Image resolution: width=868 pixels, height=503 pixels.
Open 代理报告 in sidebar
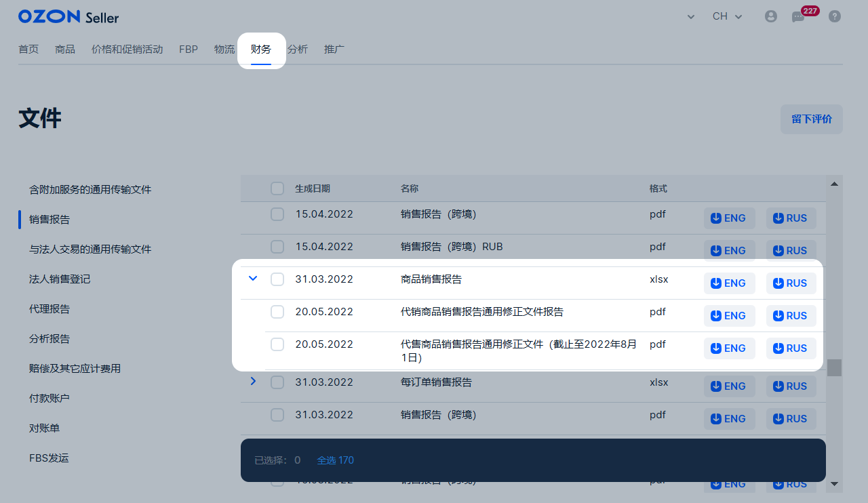tap(50, 309)
